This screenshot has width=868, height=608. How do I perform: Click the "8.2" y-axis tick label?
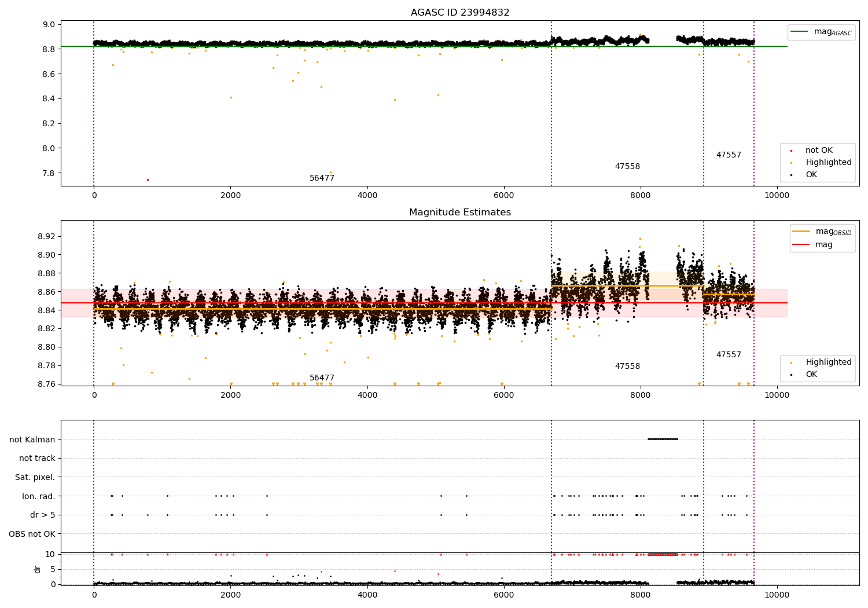(x=49, y=124)
